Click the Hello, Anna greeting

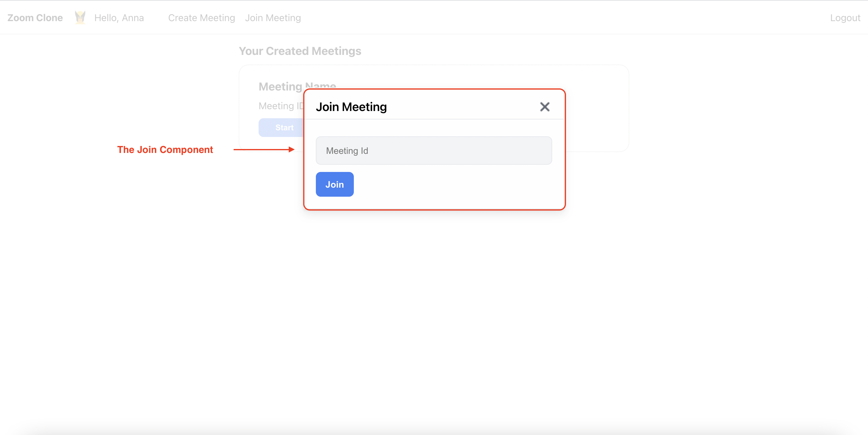(119, 18)
